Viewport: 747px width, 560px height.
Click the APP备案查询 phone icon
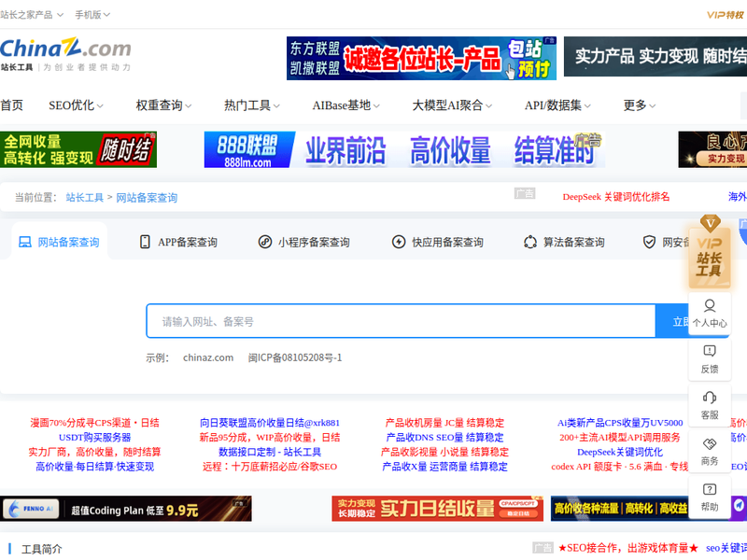[x=145, y=242]
